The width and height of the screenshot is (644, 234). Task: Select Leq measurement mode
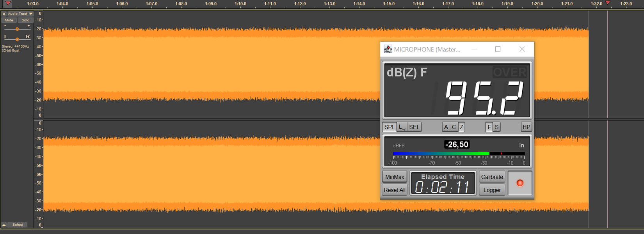(x=402, y=127)
